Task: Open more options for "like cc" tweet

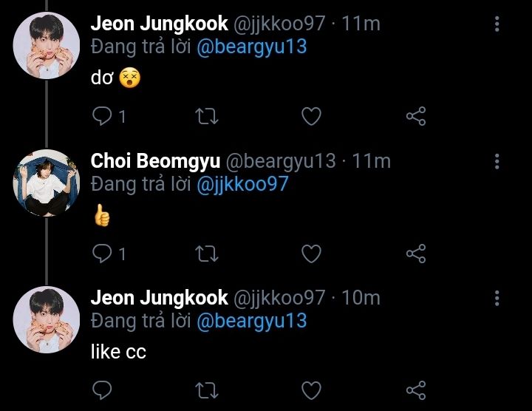Action: 497,298
